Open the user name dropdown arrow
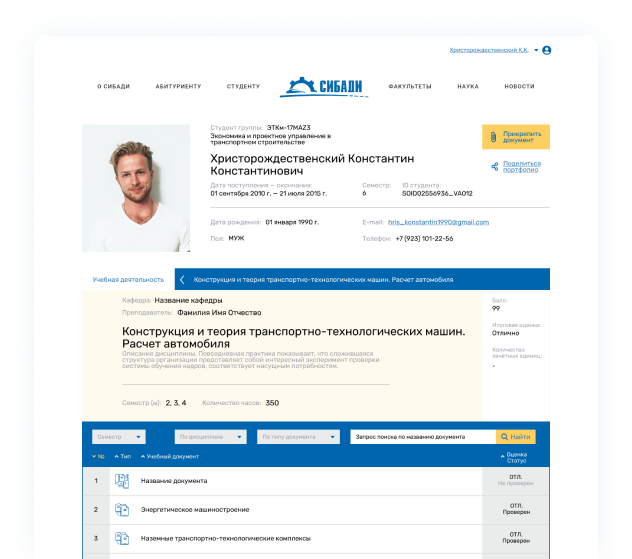 coord(536,50)
